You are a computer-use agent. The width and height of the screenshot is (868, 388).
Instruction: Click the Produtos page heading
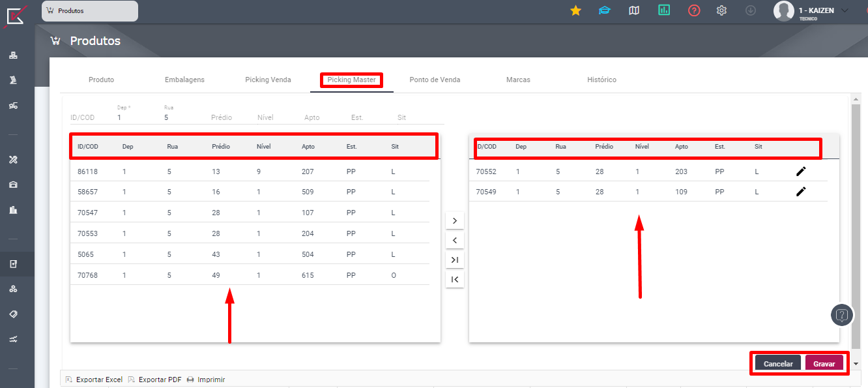(95, 41)
